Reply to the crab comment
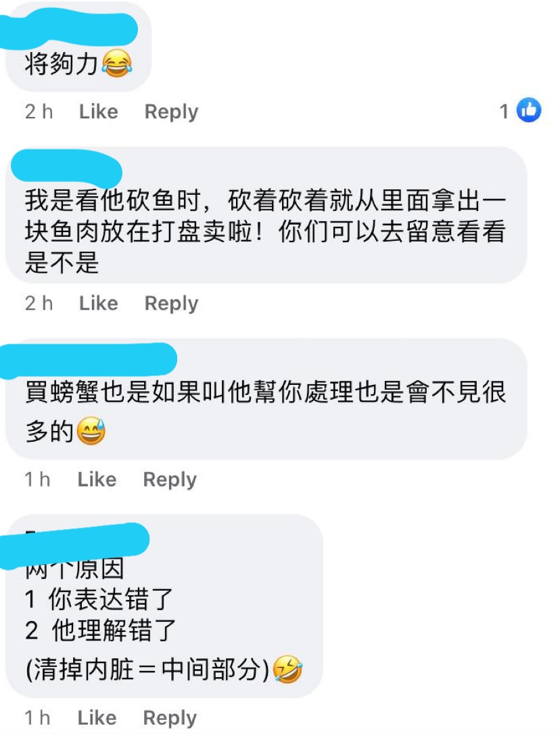 tap(170, 480)
